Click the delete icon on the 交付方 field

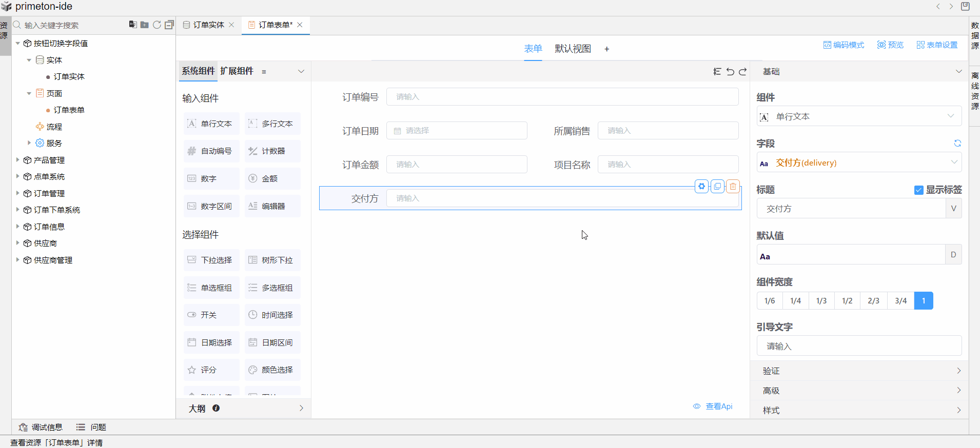point(733,187)
